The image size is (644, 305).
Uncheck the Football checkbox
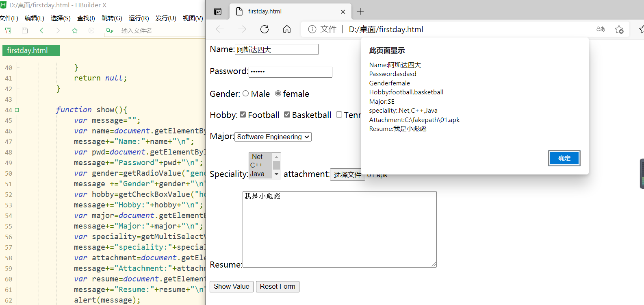pos(243,115)
